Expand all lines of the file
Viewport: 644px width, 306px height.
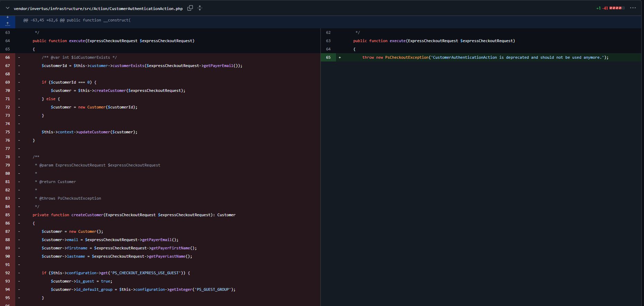(x=200, y=8)
